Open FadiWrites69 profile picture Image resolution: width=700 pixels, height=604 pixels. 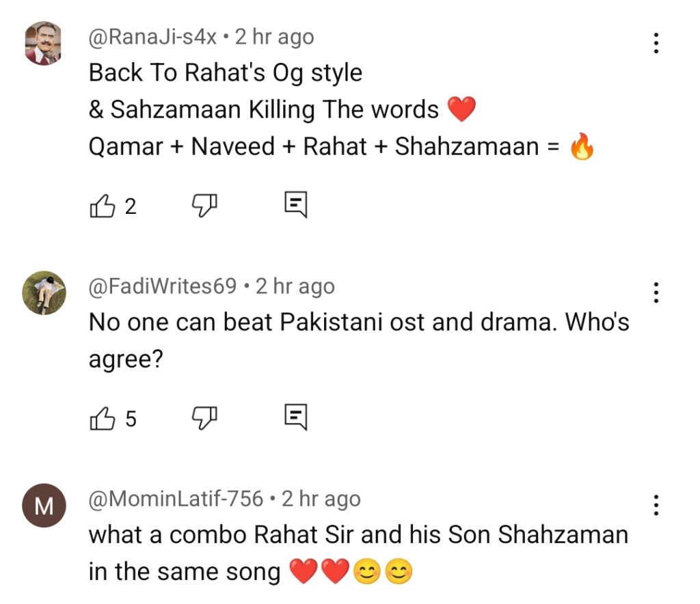click(44, 292)
